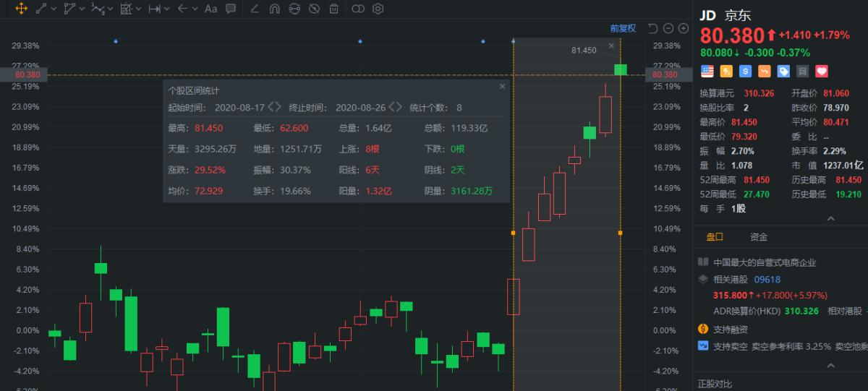Expand the polygon shape tool dropdown
Viewport: 868px width, 391px height.
point(82,9)
